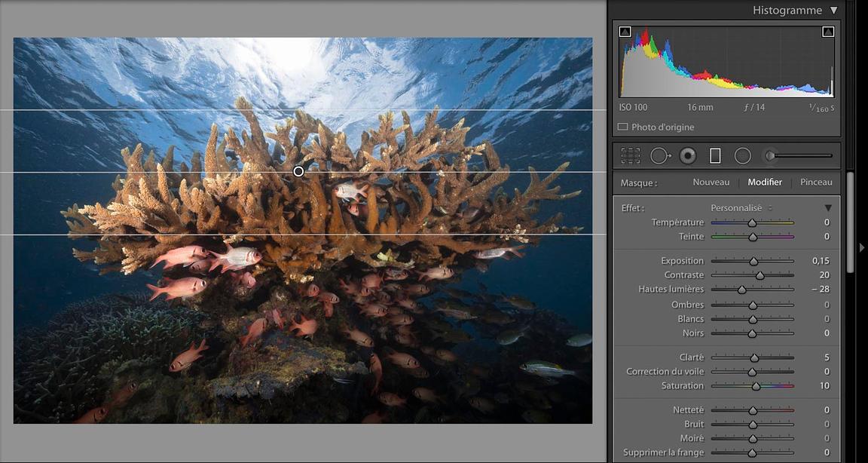Click the Hautes lumières value – 28
This screenshot has height=463, width=868.
(821, 289)
